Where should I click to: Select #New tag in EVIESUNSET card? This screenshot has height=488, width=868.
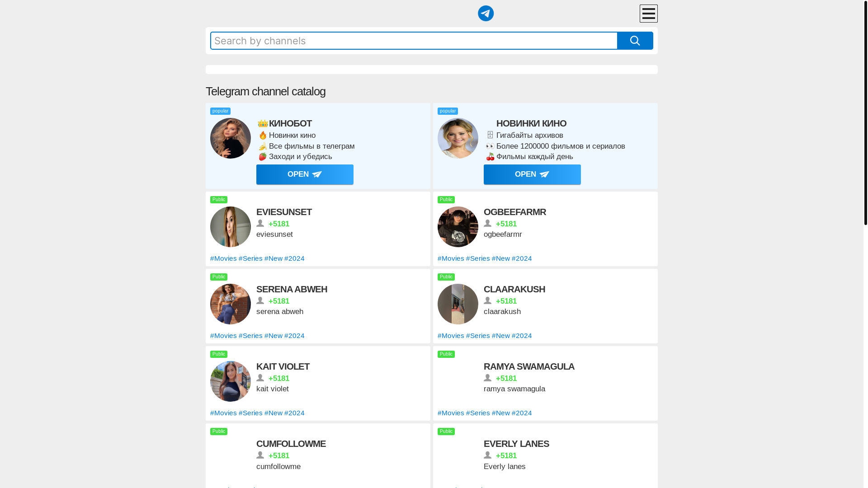coord(274,258)
